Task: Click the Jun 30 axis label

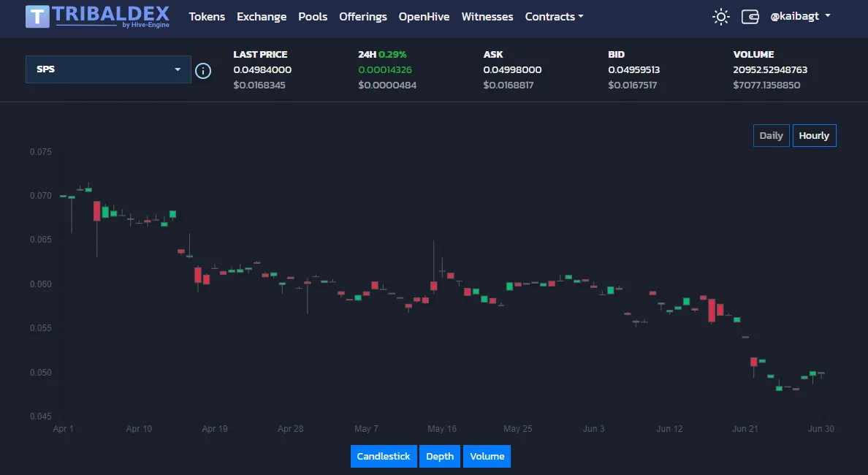Action: 821,428
